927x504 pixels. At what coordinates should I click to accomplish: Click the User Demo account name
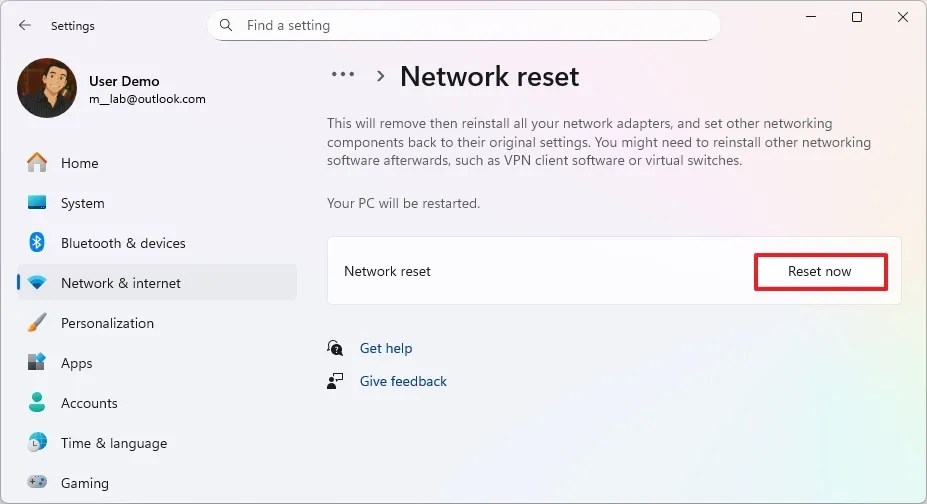(124, 81)
